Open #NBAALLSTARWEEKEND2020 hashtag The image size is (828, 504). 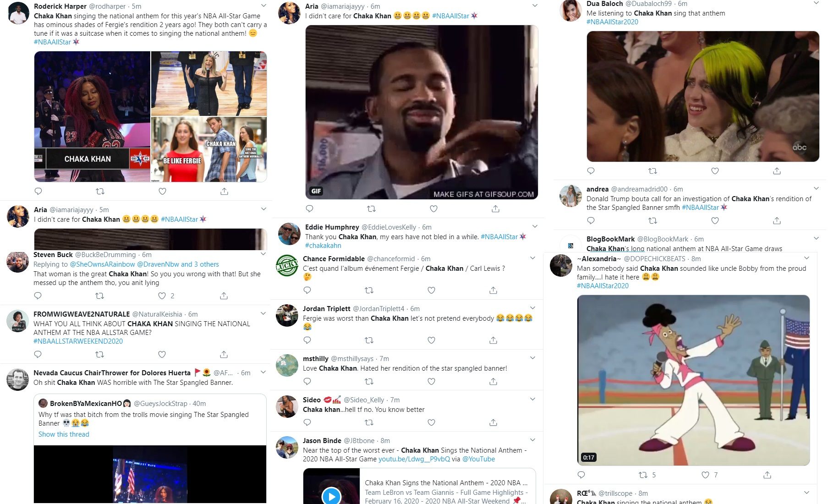[78, 341]
